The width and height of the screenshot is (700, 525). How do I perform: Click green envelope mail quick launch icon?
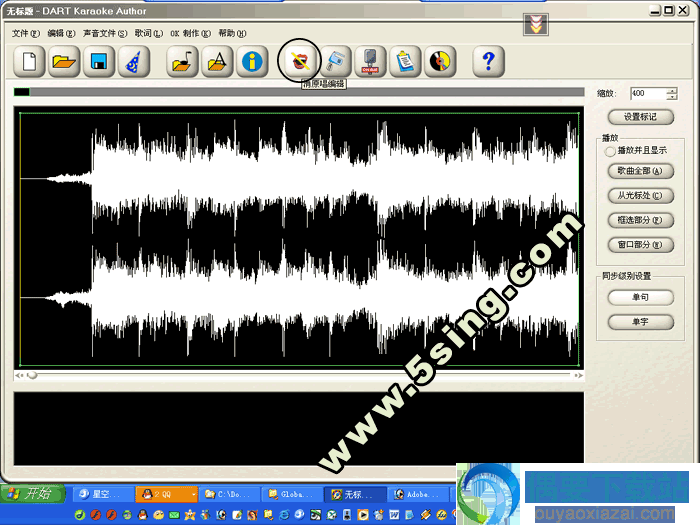[x=174, y=515]
